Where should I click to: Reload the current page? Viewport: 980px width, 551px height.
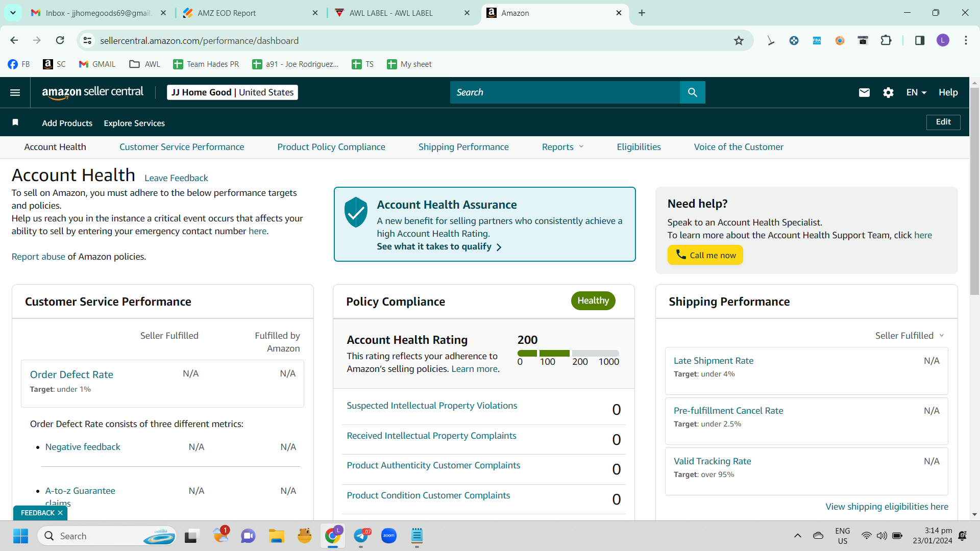click(x=60, y=41)
